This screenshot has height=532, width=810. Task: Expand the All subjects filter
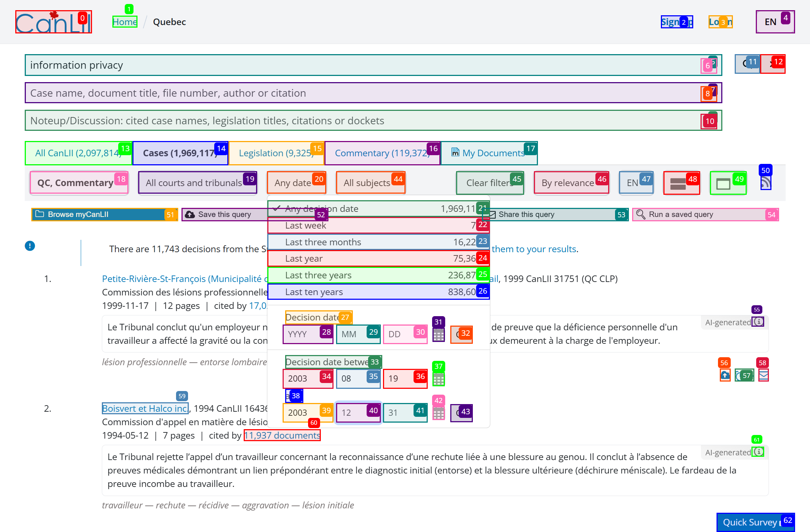click(370, 183)
